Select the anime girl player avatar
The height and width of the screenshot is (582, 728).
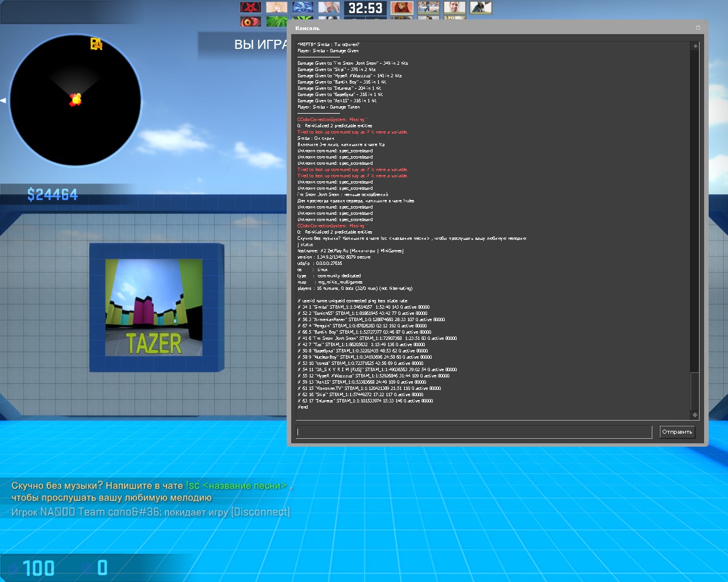[276, 7]
